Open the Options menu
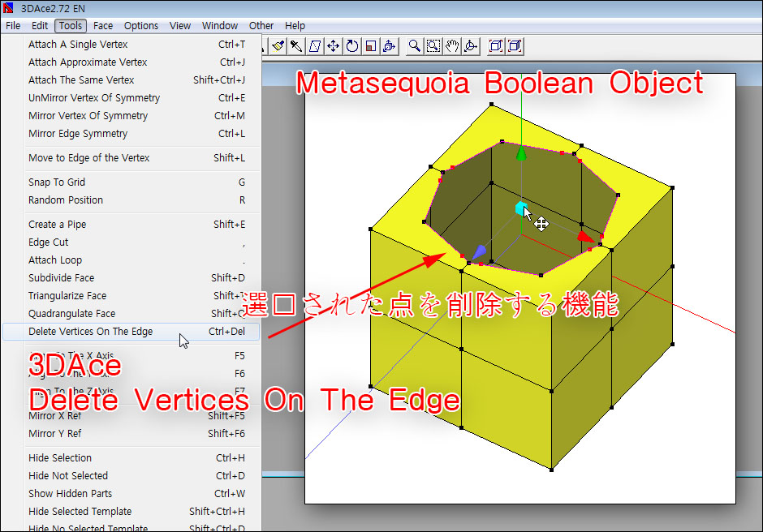The width and height of the screenshot is (763, 532). (x=141, y=26)
